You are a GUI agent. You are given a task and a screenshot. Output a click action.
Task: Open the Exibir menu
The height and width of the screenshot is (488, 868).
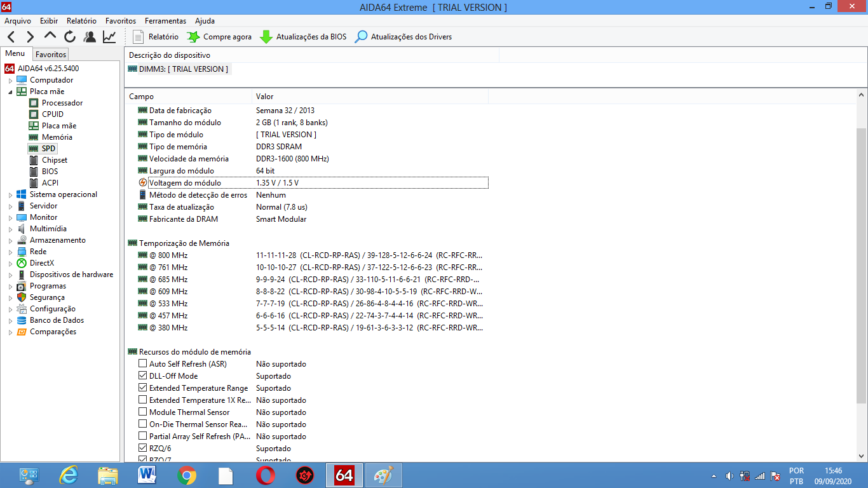click(x=49, y=21)
